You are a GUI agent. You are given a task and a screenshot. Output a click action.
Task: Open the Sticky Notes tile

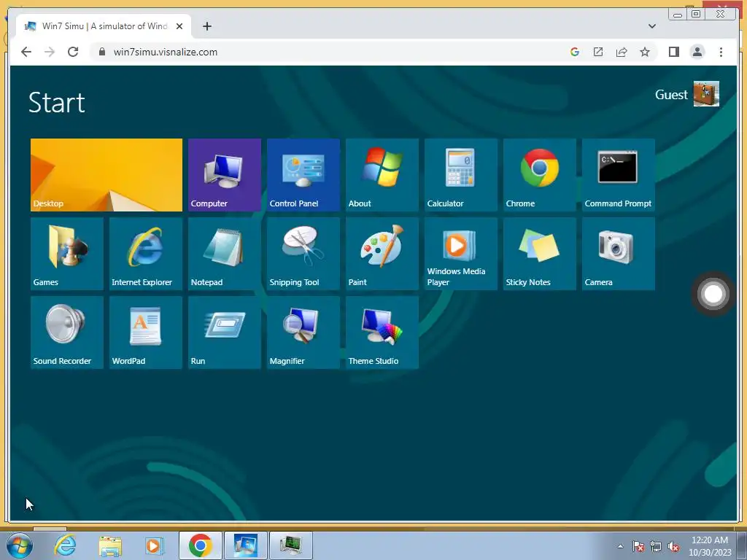point(540,254)
